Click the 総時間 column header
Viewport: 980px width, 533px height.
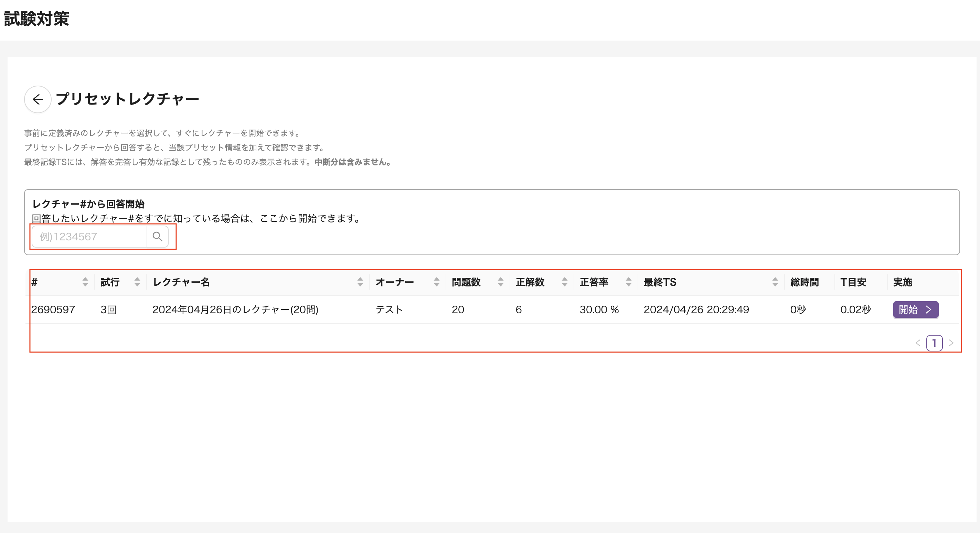[x=804, y=282]
